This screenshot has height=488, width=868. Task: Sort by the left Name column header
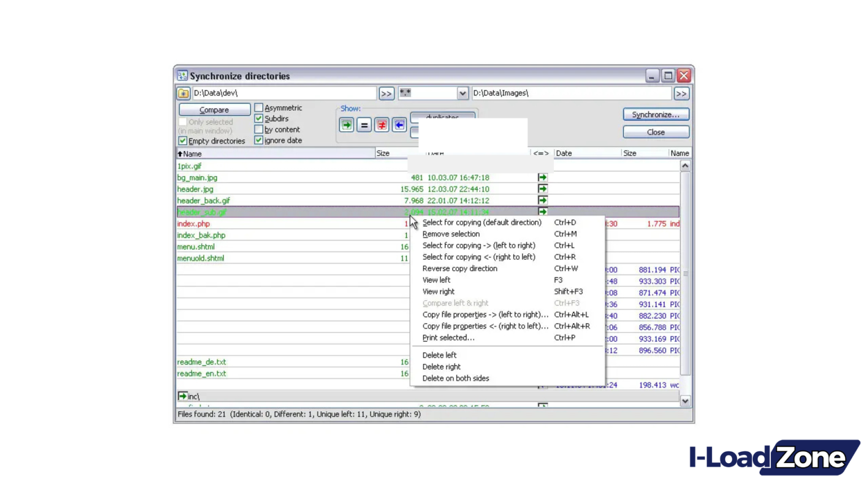point(276,154)
